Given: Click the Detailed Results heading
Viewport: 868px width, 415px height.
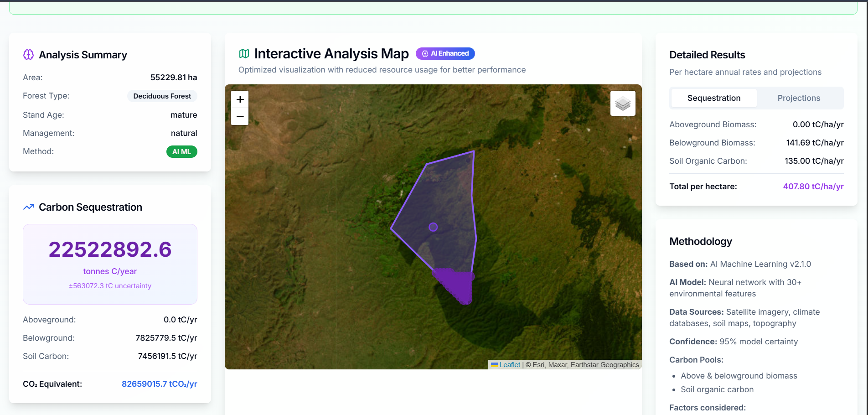Looking at the screenshot, I should tap(707, 55).
